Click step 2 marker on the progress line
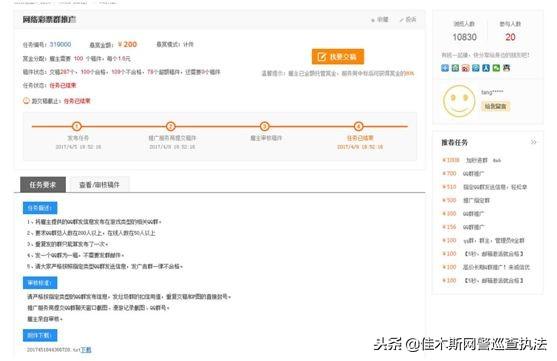This screenshot has height=361, width=557. point(171,126)
